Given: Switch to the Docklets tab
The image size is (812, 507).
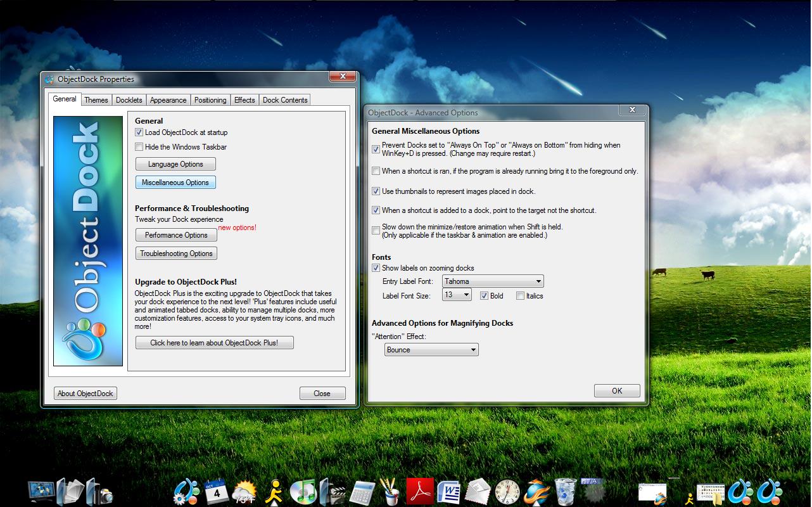Looking at the screenshot, I should (129, 100).
